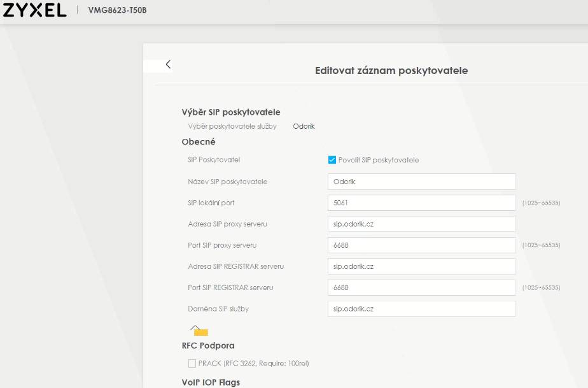The image size is (588, 388).
Task: Click the collapse chevron above RFC Podpora
Action: pos(195,327)
